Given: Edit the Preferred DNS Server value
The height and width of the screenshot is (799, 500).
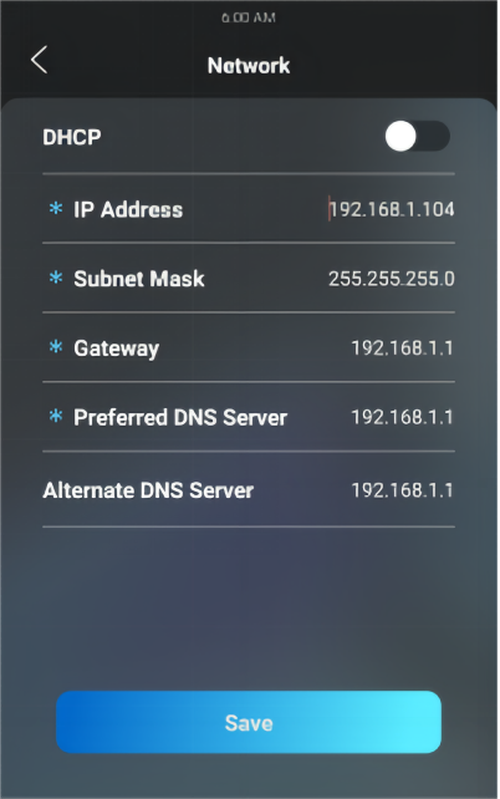Looking at the screenshot, I should coord(402,417).
